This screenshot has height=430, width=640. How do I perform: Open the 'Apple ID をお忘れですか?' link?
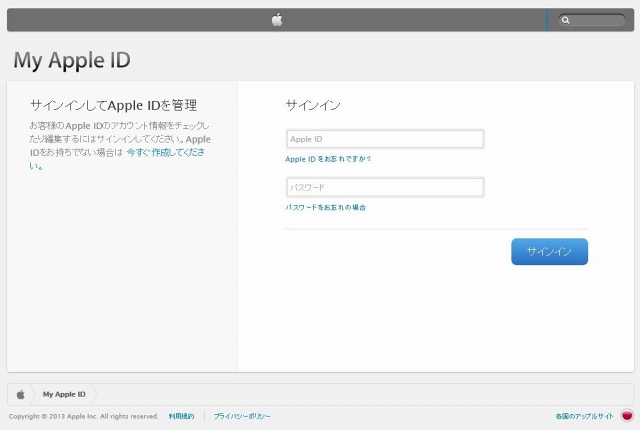(x=328, y=159)
